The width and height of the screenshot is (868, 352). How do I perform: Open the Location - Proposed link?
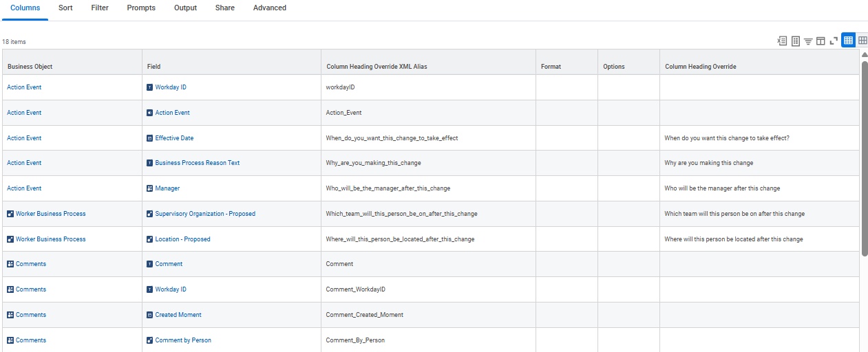click(x=182, y=239)
